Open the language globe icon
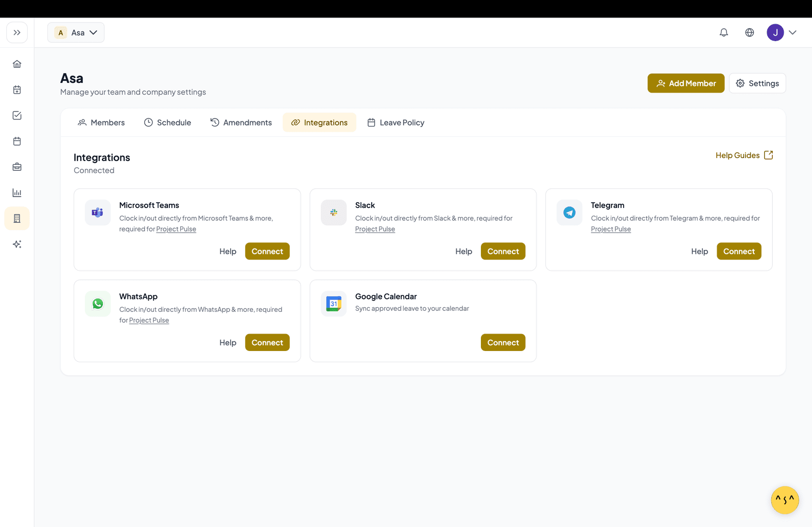Image resolution: width=812 pixels, height=527 pixels. (749, 32)
